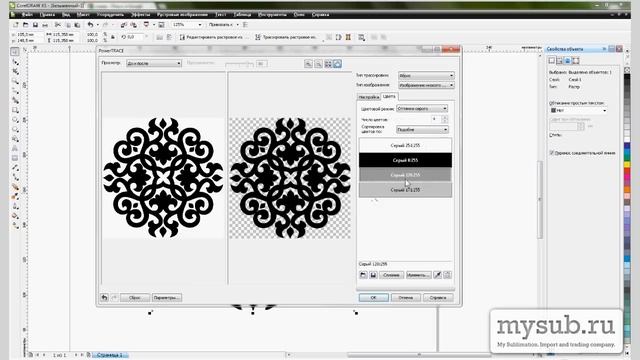Switch to the Colors (Цвета) tab

click(389, 96)
